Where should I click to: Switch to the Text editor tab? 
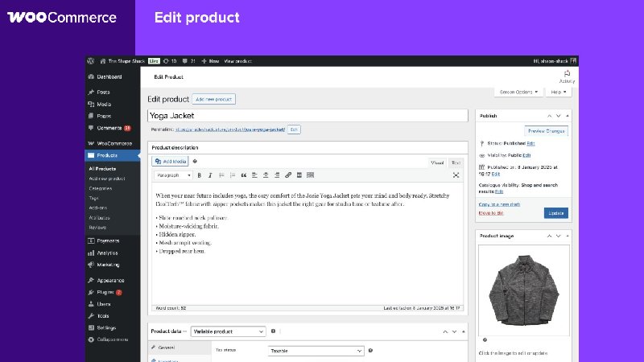pos(456,163)
